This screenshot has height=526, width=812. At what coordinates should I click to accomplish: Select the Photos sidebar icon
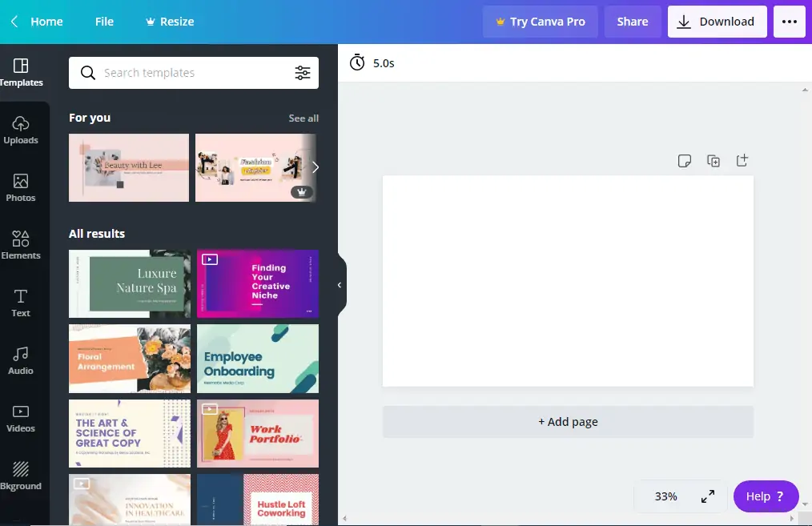click(22, 187)
